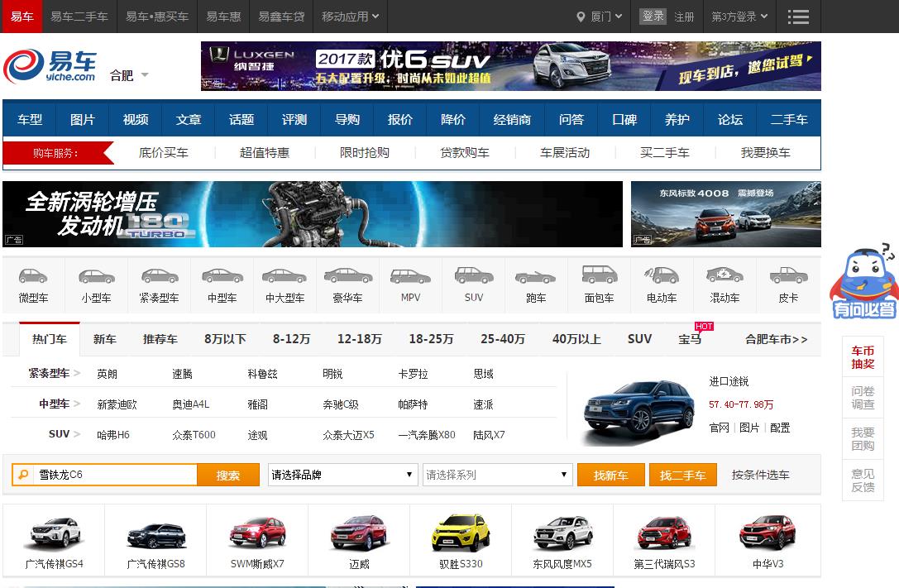Open 经销商 in the main navigation

click(512, 119)
